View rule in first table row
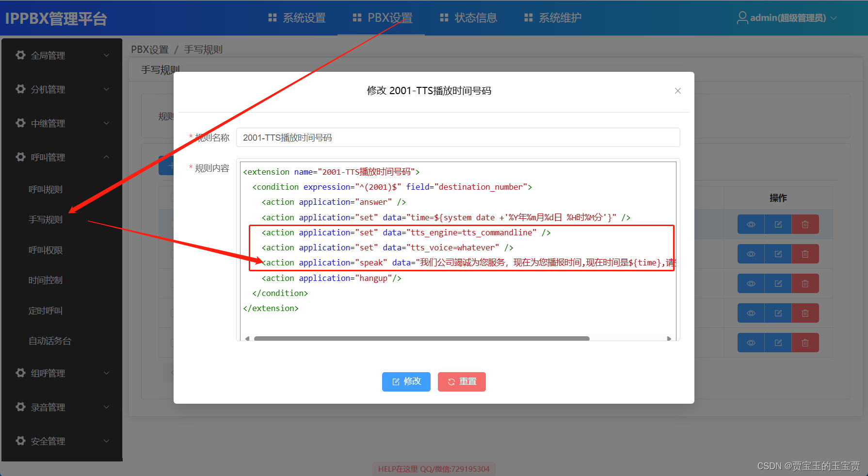 751,224
